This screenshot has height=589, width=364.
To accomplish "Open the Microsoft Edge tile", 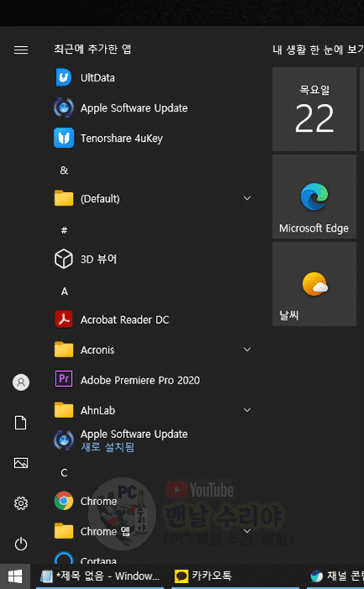I will click(x=315, y=197).
